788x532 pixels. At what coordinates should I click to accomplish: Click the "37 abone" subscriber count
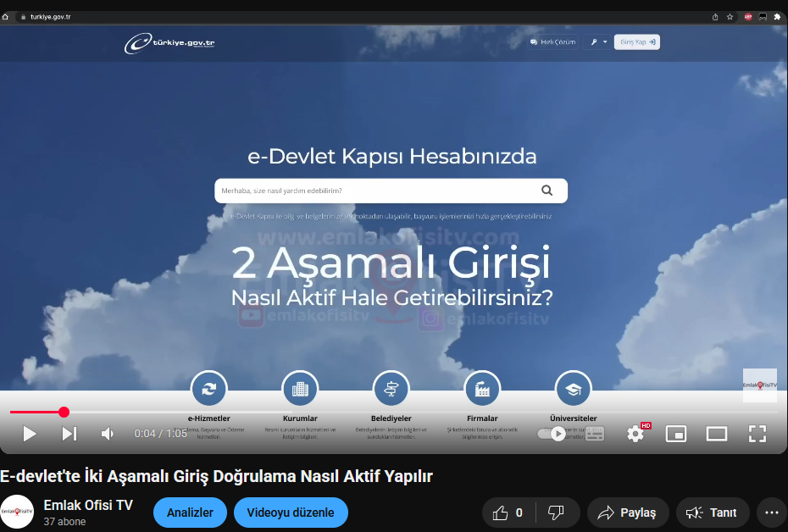pyautogui.click(x=64, y=522)
